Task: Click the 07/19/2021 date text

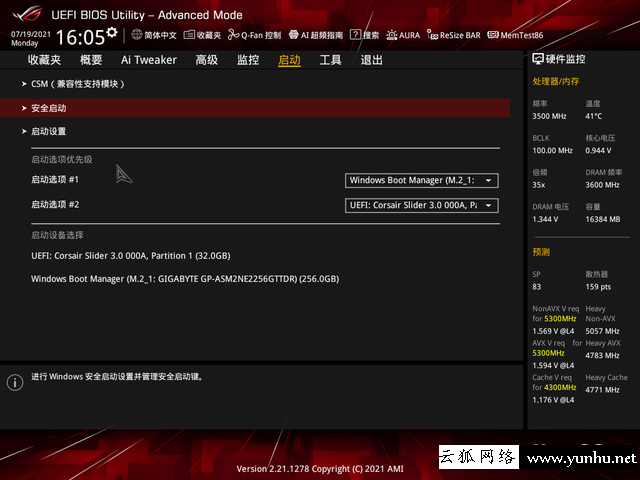Action: pos(31,34)
